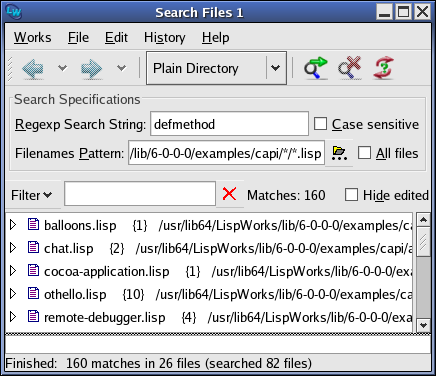Click the Regexp Search String field
Viewport: 436px width, 376px height.
tap(229, 124)
